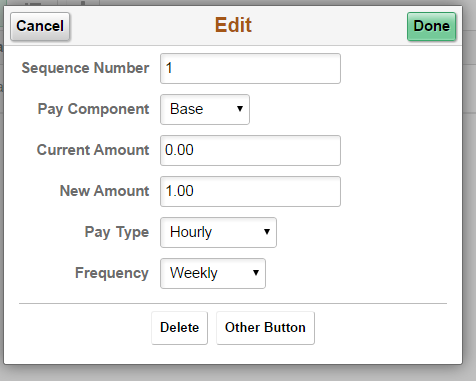Confirm edits with the Done button
The width and height of the screenshot is (476, 381).
pos(431,26)
